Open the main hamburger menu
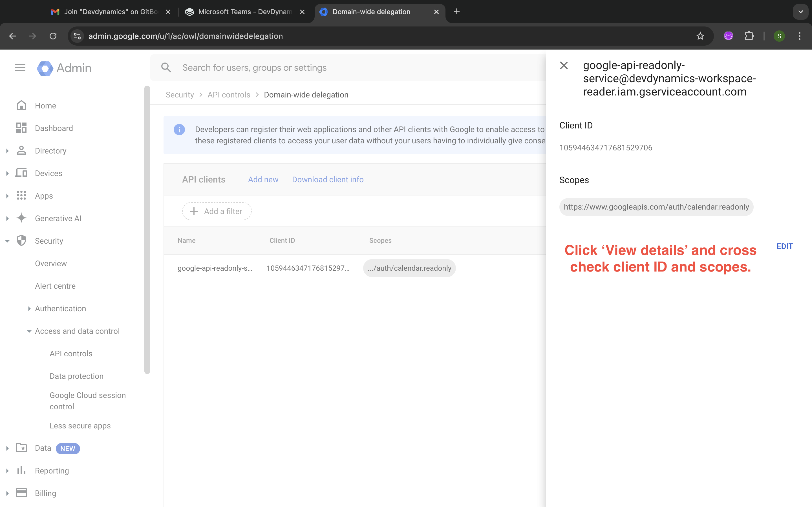This screenshot has width=812, height=507. 20,68
